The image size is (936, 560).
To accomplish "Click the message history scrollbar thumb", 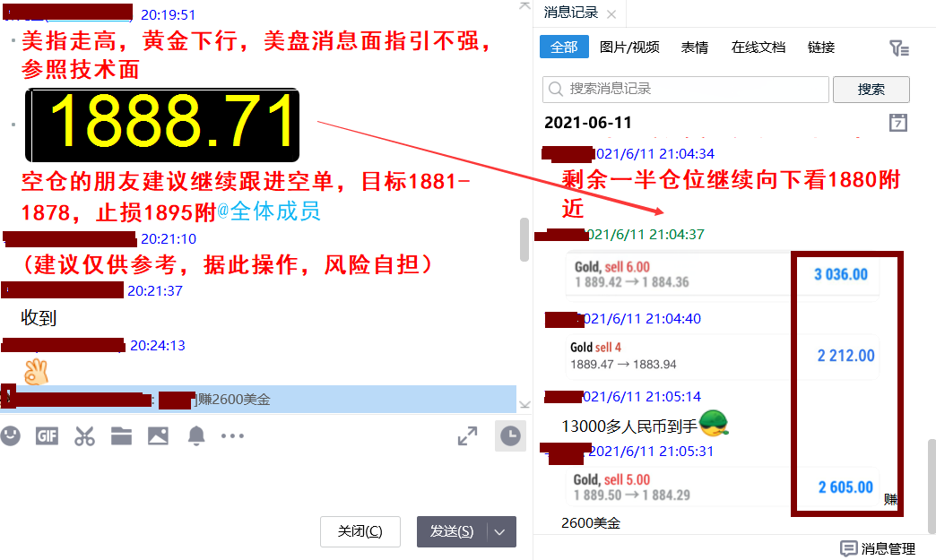I will tap(932, 486).
